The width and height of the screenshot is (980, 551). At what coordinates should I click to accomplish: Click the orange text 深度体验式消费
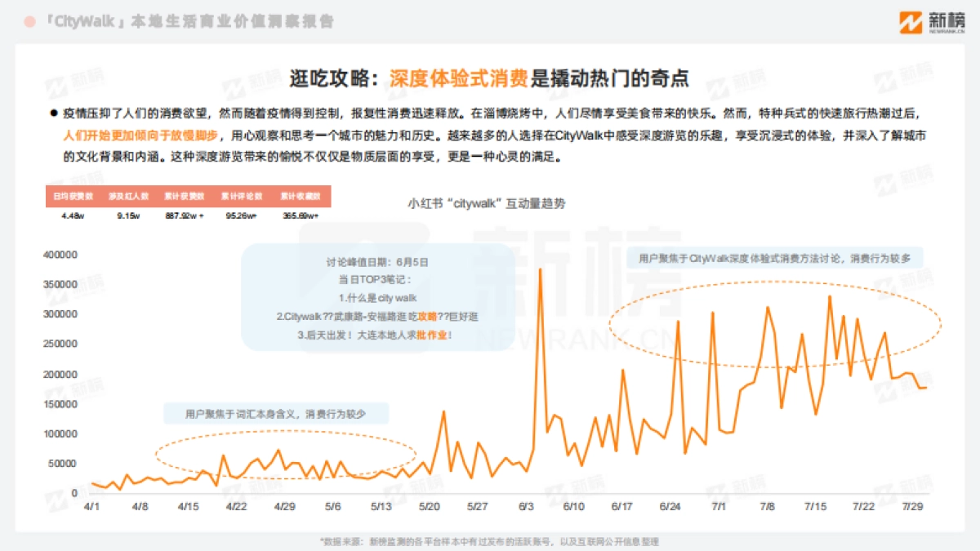(457, 78)
